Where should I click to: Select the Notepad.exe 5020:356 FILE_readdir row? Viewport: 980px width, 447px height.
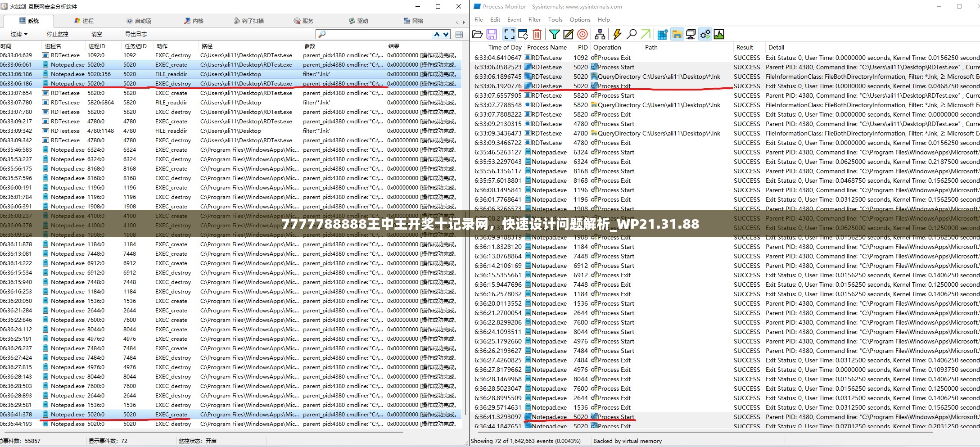[x=230, y=74]
